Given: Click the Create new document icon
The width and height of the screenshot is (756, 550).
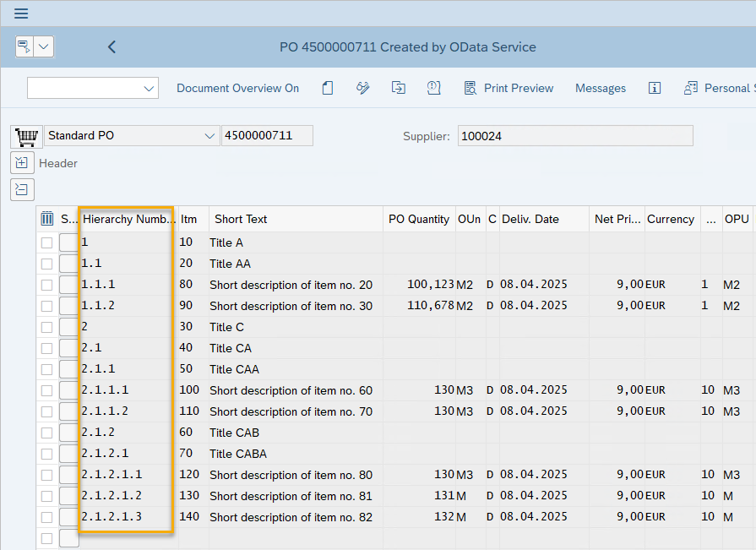Looking at the screenshot, I should 328,88.
